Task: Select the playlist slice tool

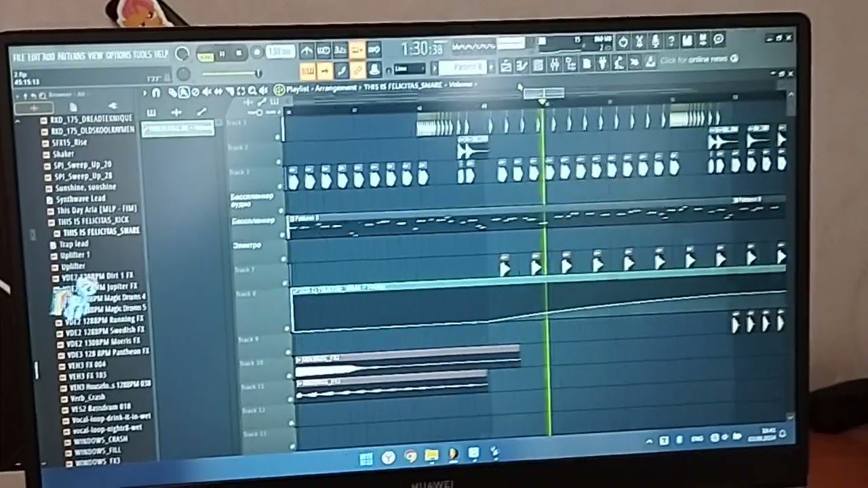Action: 230,91
